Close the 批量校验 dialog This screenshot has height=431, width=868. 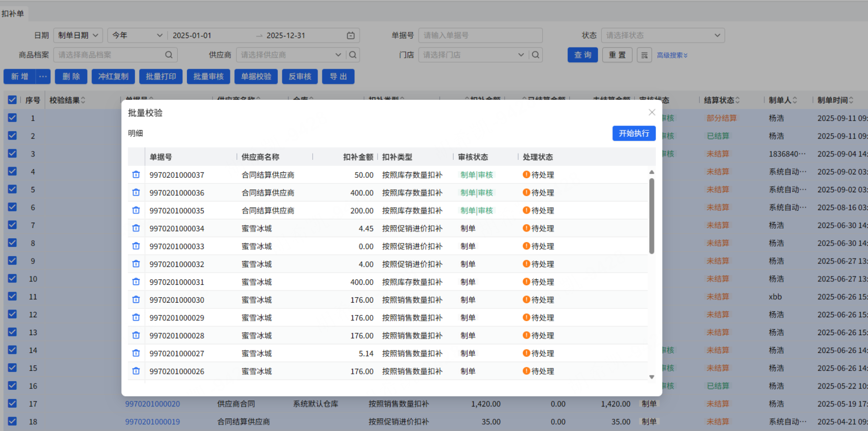pos(652,112)
